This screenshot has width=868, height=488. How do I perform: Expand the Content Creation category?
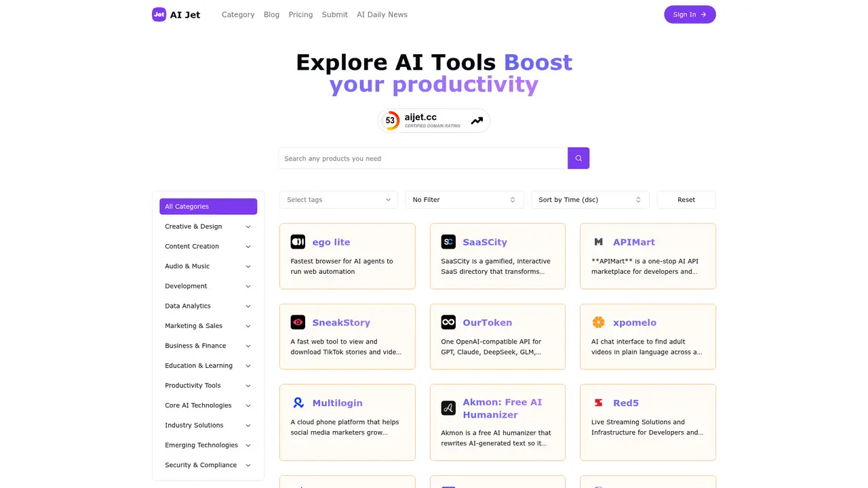click(x=208, y=246)
